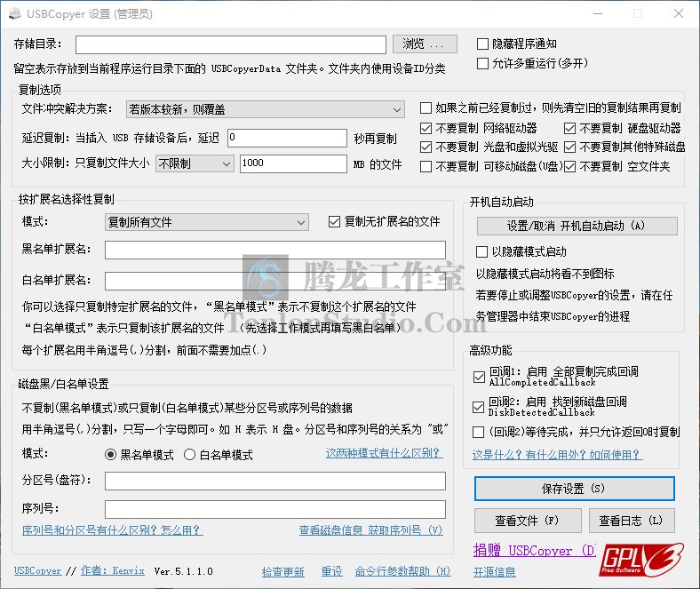Click the GPL v3 Free Software logo
The height and width of the screenshot is (589, 700).
[x=641, y=560]
